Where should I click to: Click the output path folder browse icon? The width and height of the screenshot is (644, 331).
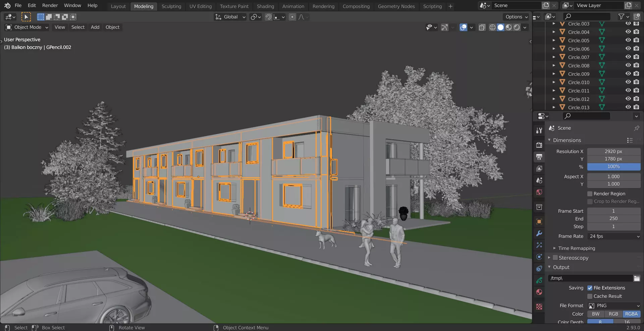pyautogui.click(x=637, y=278)
